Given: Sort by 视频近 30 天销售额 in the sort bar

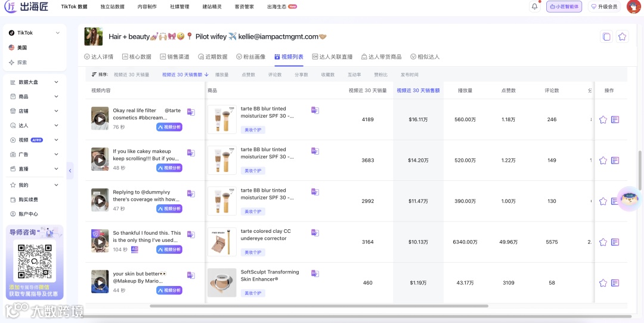Looking at the screenshot, I should tap(185, 75).
